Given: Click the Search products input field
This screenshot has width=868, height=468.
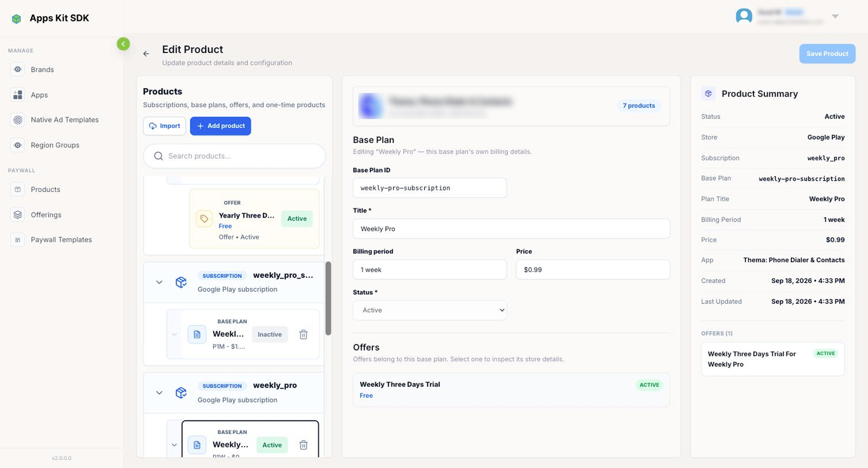Looking at the screenshot, I should pyautogui.click(x=234, y=156).
